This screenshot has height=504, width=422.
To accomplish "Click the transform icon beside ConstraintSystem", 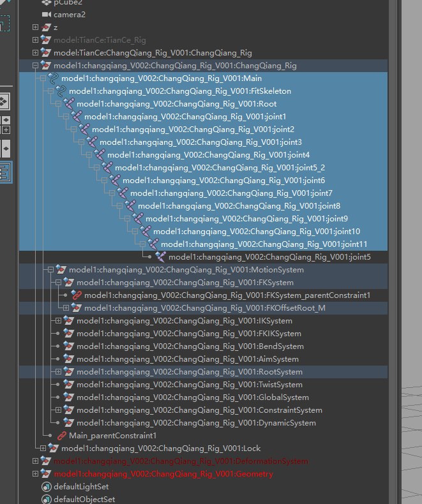I will (69, 410).
